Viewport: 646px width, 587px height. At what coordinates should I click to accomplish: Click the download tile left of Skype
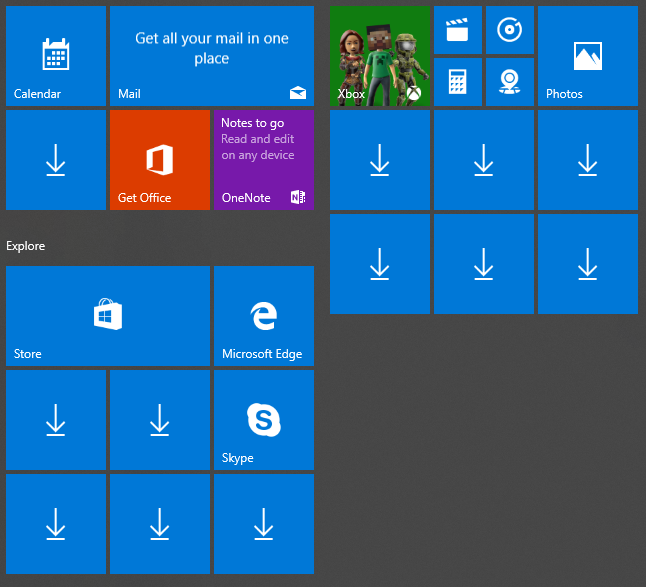click(160, 420)
